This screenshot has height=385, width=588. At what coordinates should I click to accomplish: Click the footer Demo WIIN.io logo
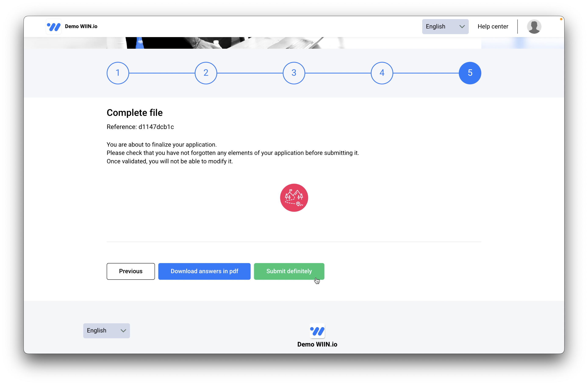(x=317, y=331)
